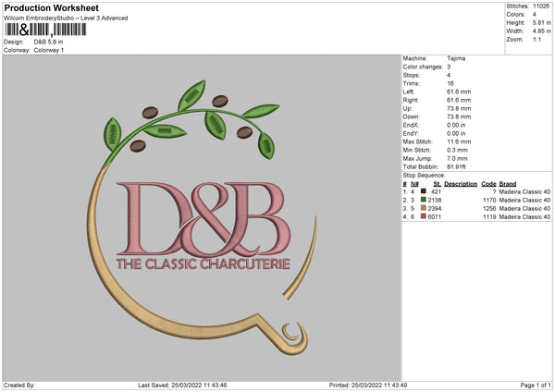Click the 'Colorway 1' value
Viewport: 555px width, 392px height.
point(49,50)
